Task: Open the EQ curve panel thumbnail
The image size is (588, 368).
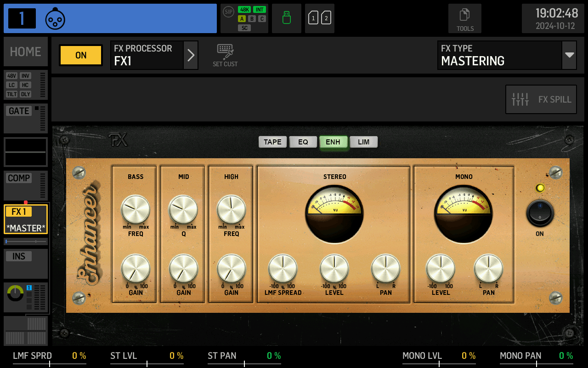Action: coord(26,152)
